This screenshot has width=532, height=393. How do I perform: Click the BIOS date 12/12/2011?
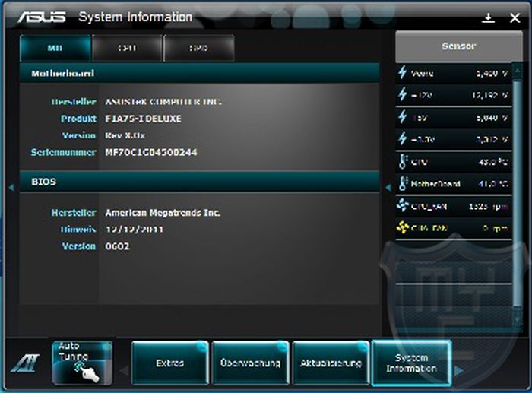(134, 230)
